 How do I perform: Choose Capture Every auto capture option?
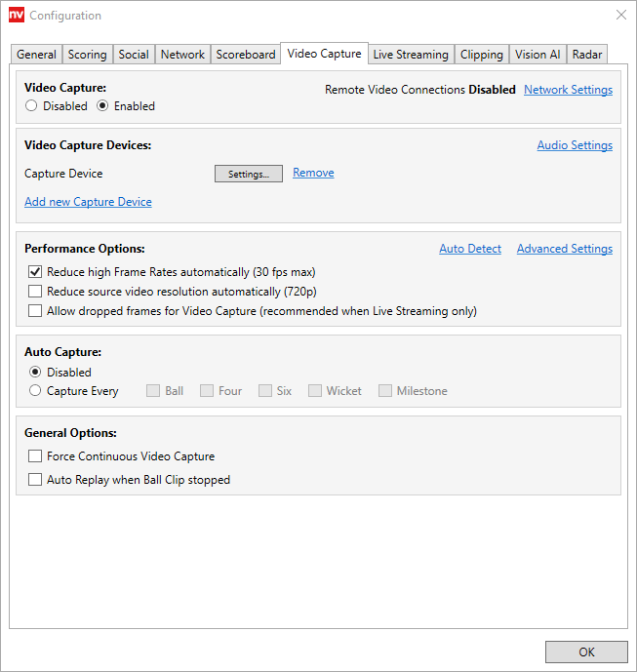click(x=36, y=391)
